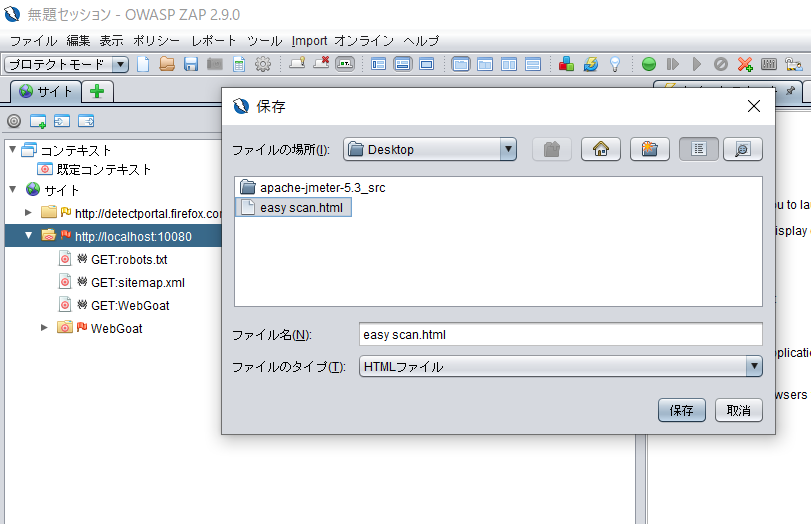
Task: Collapse the コンテキスト tree node
Action: coord(13,149)
